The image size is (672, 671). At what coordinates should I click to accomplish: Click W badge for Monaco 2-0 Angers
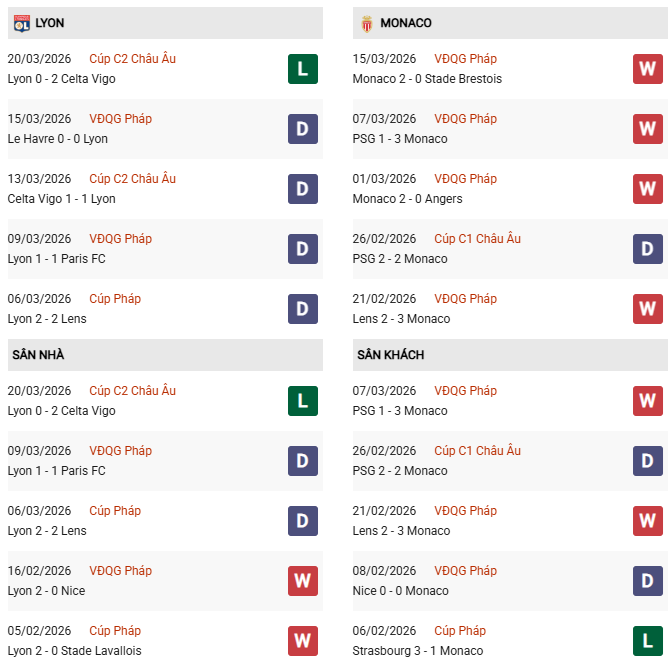(647, 189)
